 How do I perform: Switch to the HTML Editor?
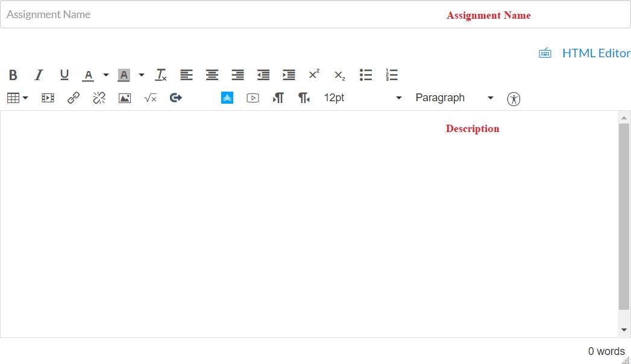coord(597,53)
